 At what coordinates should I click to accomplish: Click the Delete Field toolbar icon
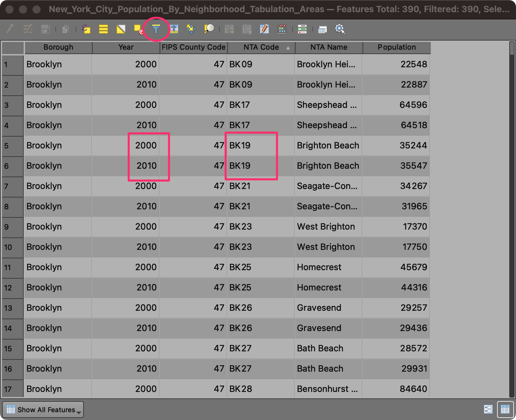pyautogui.click(x=247, y=29)
